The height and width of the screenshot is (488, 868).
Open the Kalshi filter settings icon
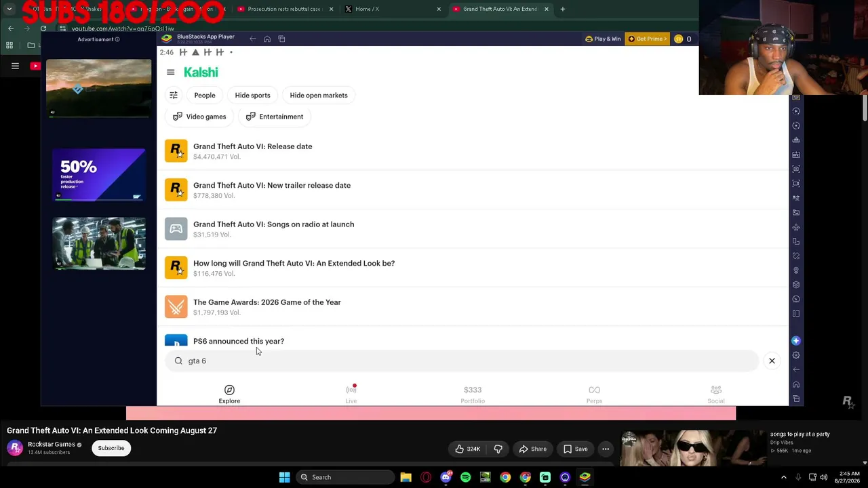(174, 96)
